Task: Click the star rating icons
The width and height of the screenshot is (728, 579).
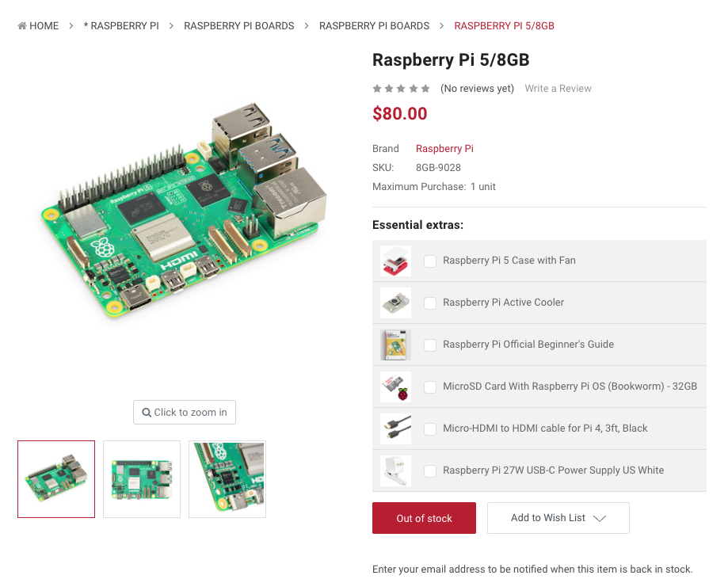Action: tap(401, 89)
